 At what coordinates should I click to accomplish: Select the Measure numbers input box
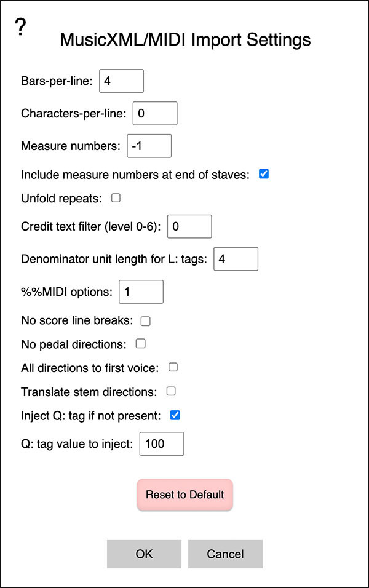pos(149,146)
